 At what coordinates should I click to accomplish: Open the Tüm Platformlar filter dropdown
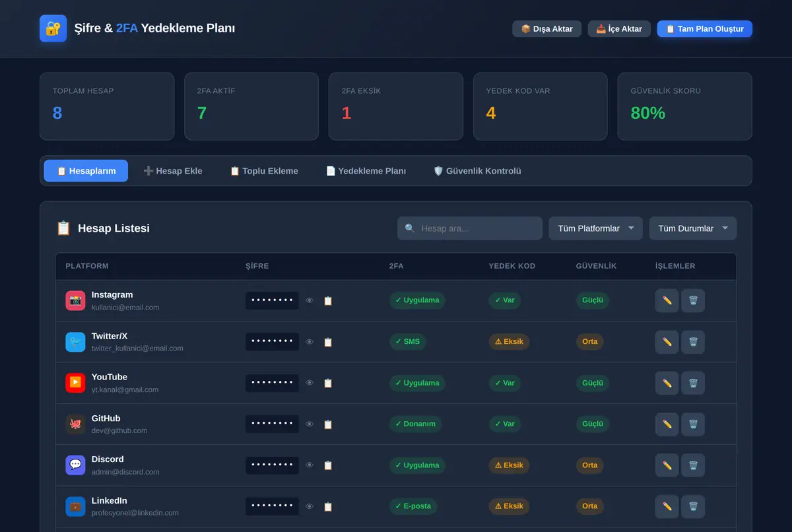point(595,228)
